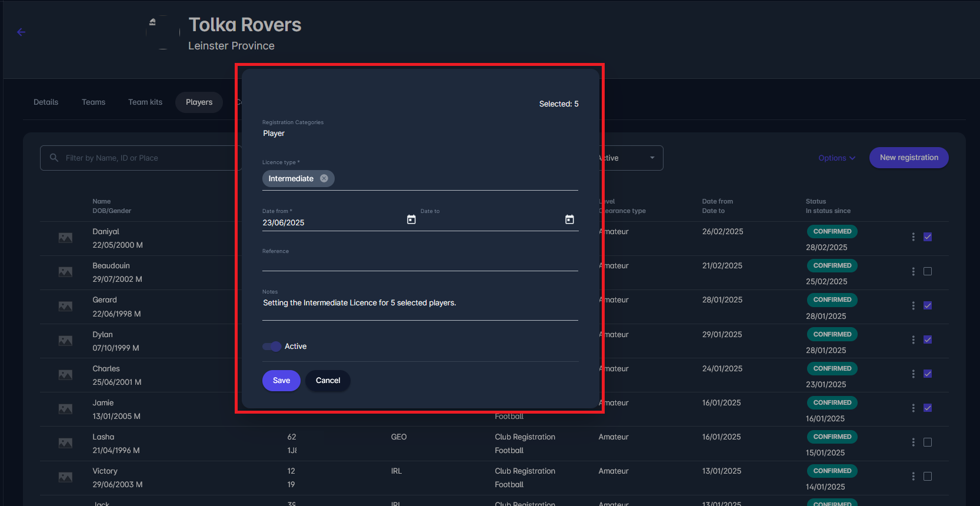Click Beaudouin's photo placeholder icon
The image size is (980, 506).
[65, 272]
